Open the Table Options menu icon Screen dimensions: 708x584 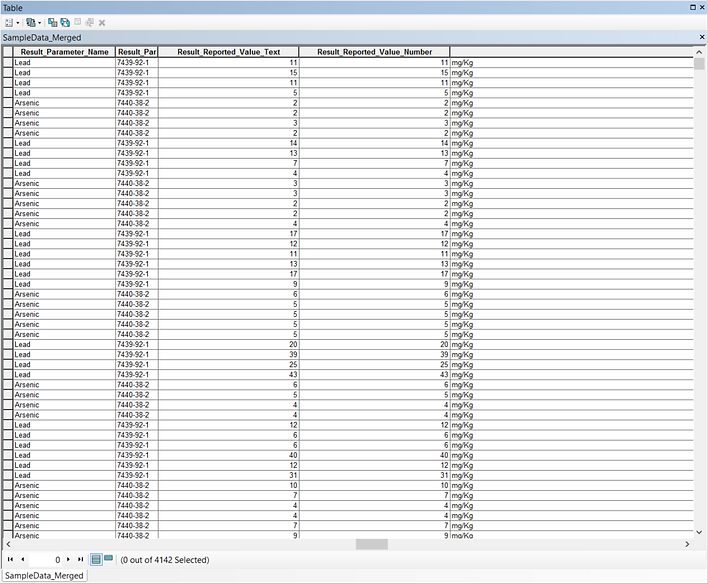pos(9,23)
